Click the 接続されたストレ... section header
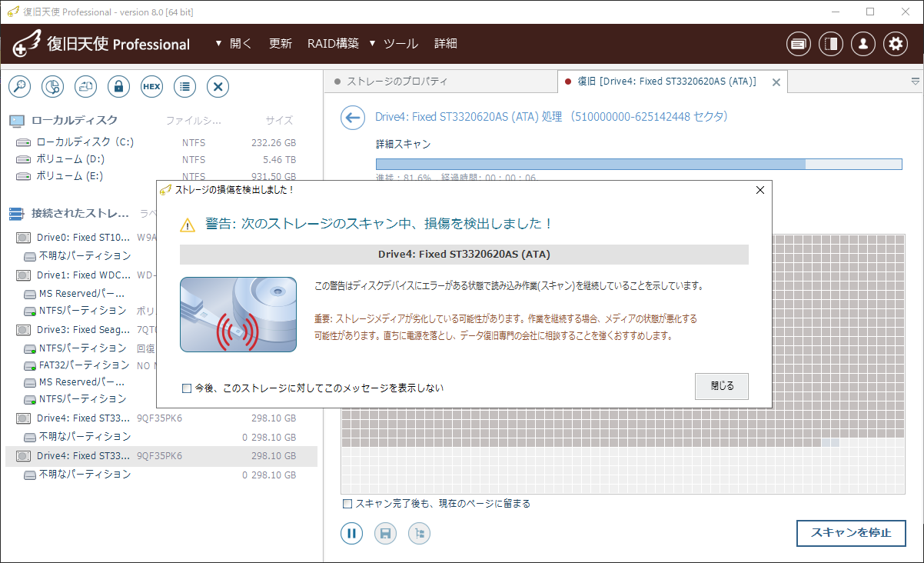Viewport: 924px width, 563px height. [80, 213]
